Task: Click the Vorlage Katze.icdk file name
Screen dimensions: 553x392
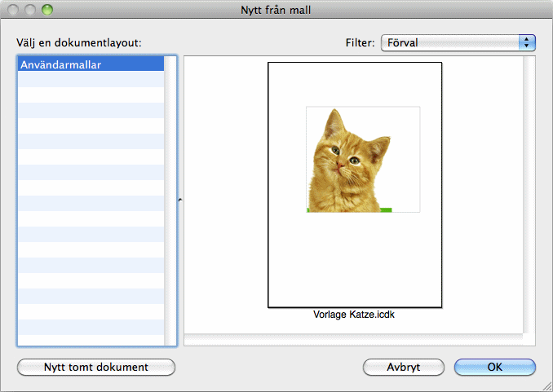Action: (x=354, y=315)
